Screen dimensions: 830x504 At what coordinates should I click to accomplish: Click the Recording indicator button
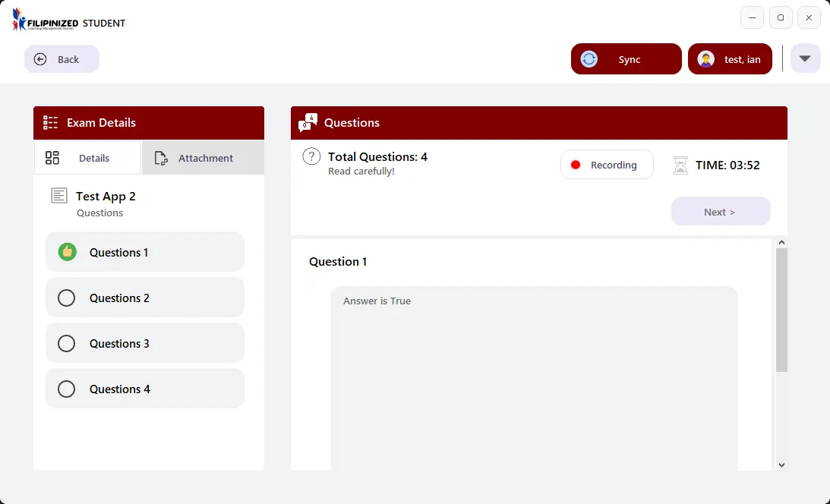pos(607,165)
